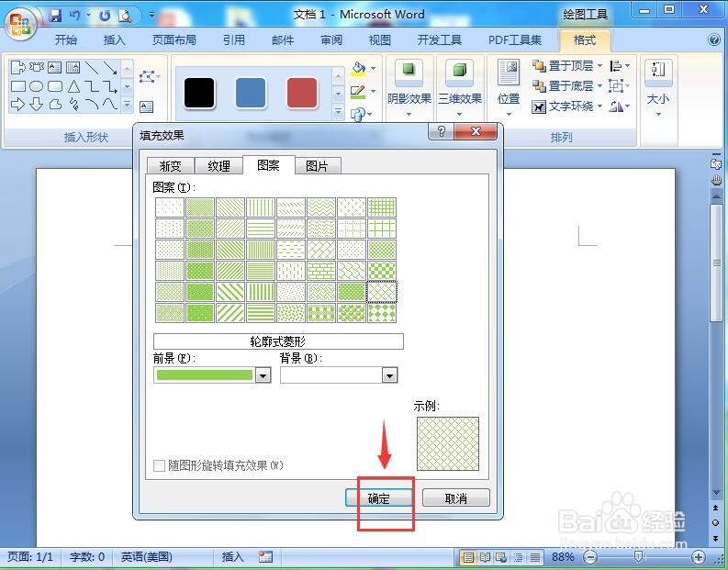Cancel the fill effects dialog (取消)
This screenshot has width=728, height=570.
pos(456,498)
